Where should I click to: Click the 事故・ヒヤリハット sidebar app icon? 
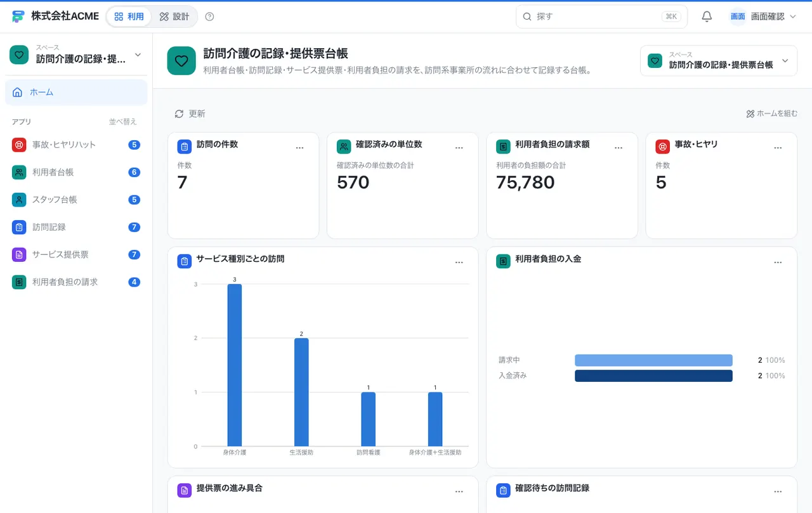19,145
